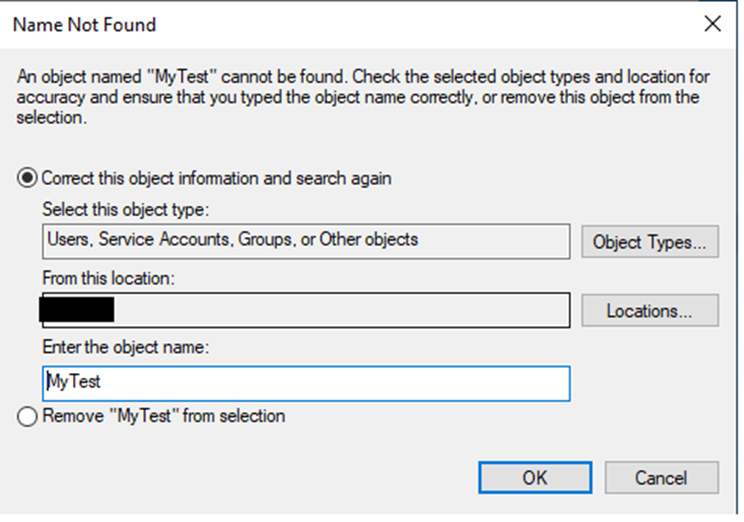This screenshot has height=522, width=744.
Task: Confirm with the OK button
Action: coord(534,478)
